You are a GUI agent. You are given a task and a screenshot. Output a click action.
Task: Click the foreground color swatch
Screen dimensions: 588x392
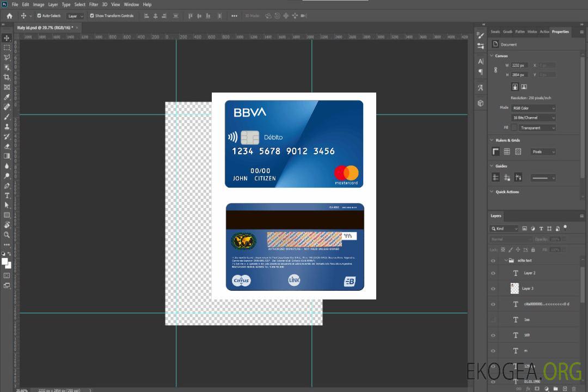5,262
